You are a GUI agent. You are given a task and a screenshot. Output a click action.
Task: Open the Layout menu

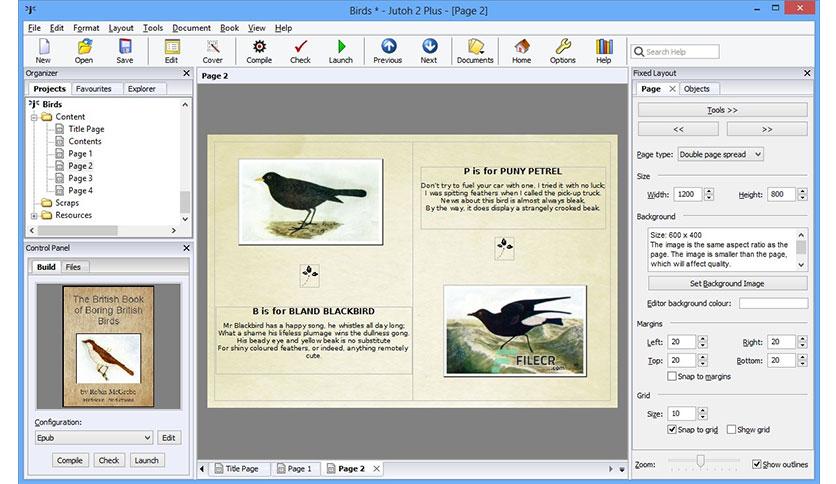(120, 28)
